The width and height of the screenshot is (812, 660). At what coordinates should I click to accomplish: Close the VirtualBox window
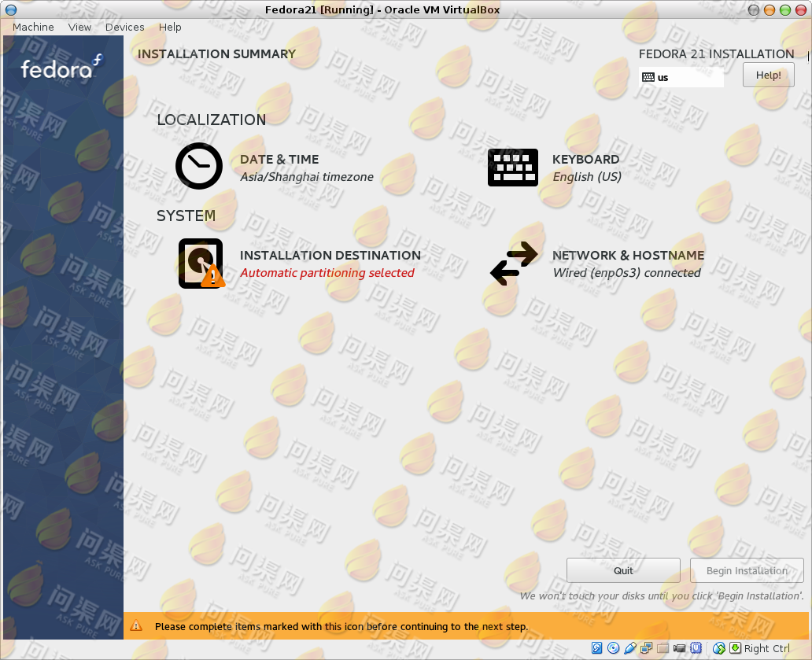801,10
